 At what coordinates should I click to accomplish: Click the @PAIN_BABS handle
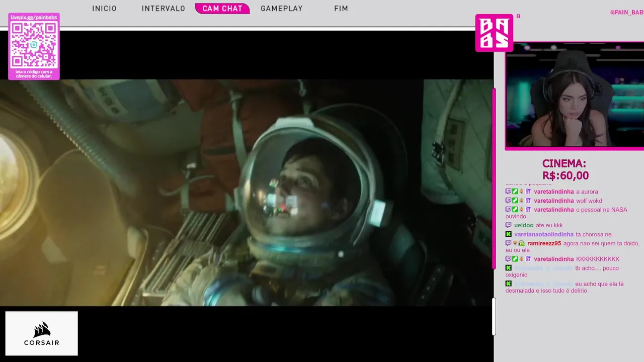pyautogui.click(x=627, y=12)
